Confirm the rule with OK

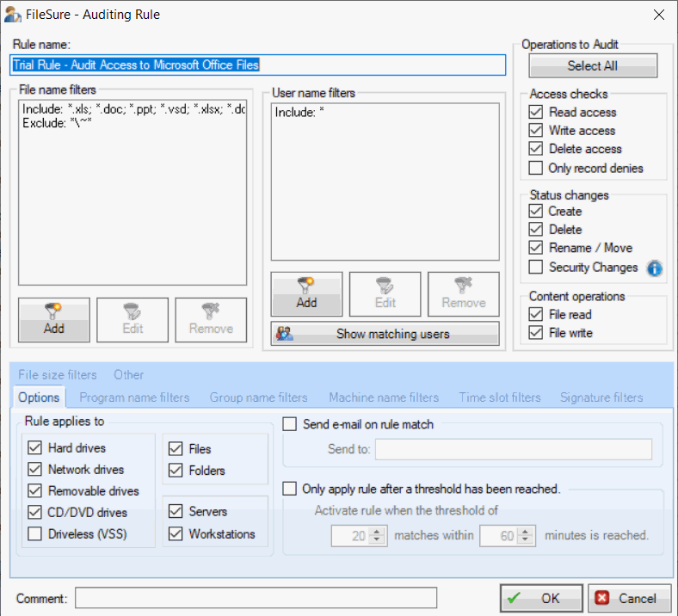(x=541, y=598)
